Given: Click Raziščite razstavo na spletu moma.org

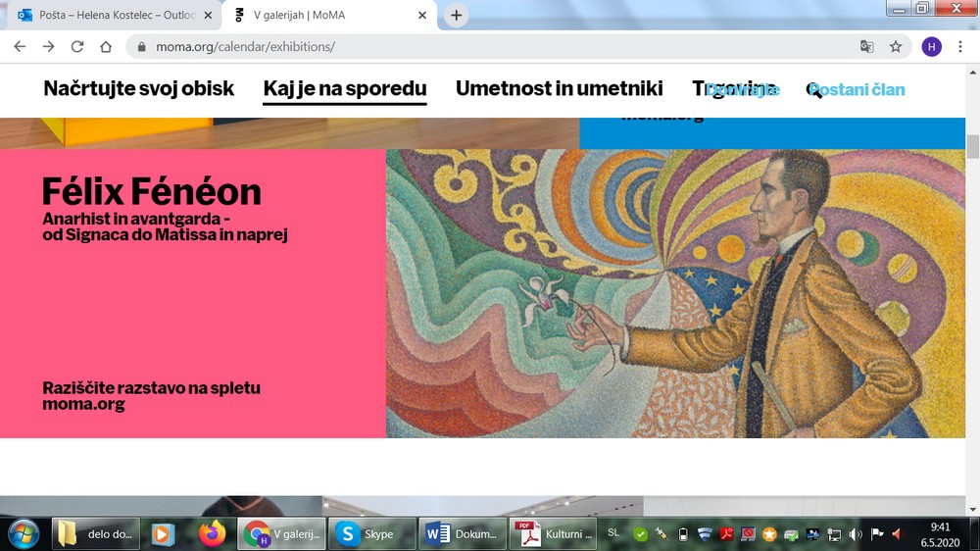Looking at the screenshot, I should point(151,395).
